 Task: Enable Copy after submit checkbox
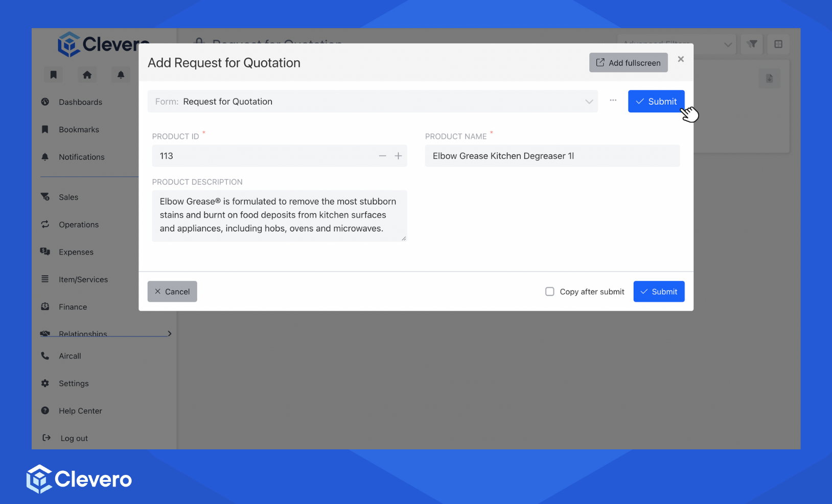point(550,292)
